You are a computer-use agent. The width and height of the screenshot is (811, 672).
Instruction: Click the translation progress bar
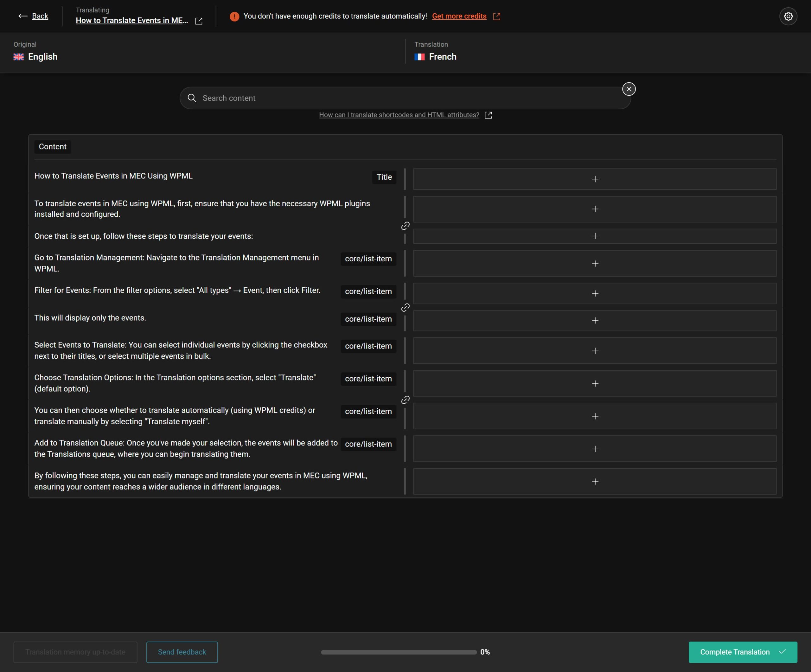click(399, 652)
